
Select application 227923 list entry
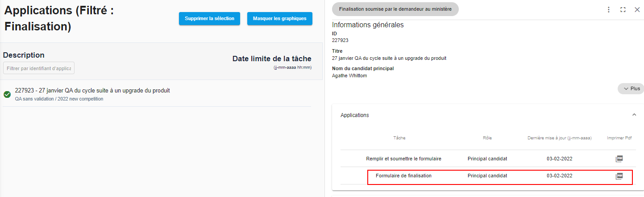click(156, 94)
